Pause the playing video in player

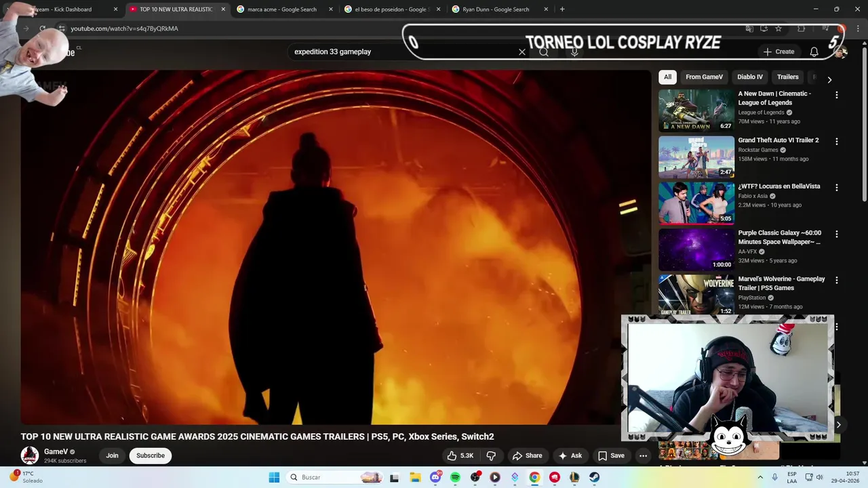click(336, 247)
